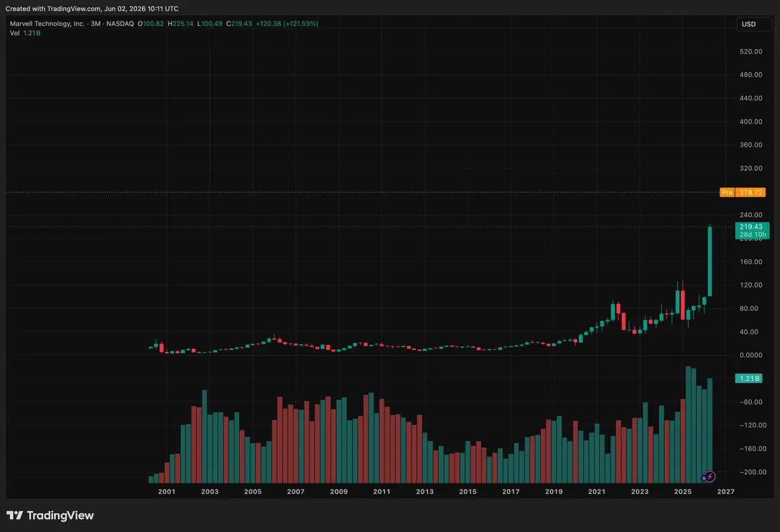Click the 2015 year label on time axis
Screen dimensions: 780x532
[x=467, y=492]
